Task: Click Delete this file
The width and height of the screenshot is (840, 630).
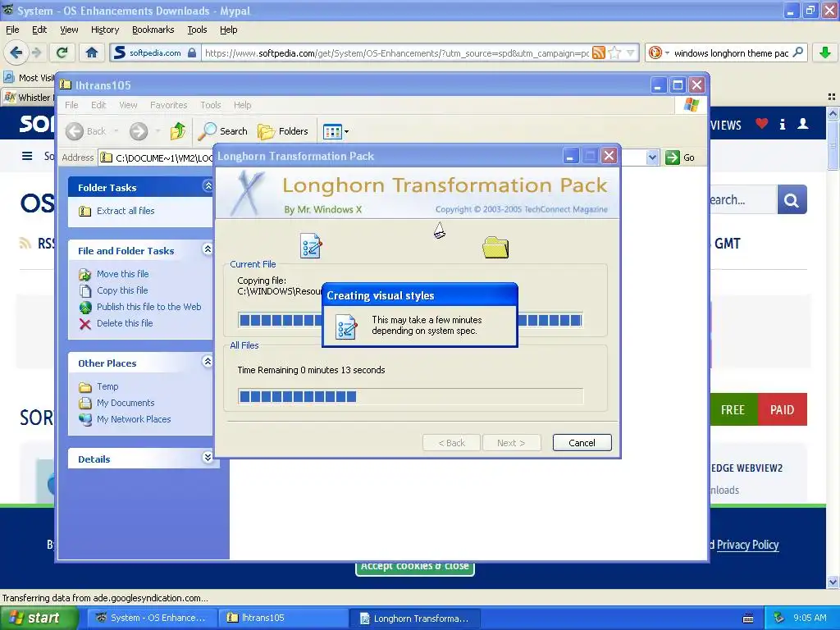Action: (x=125, y=323)
